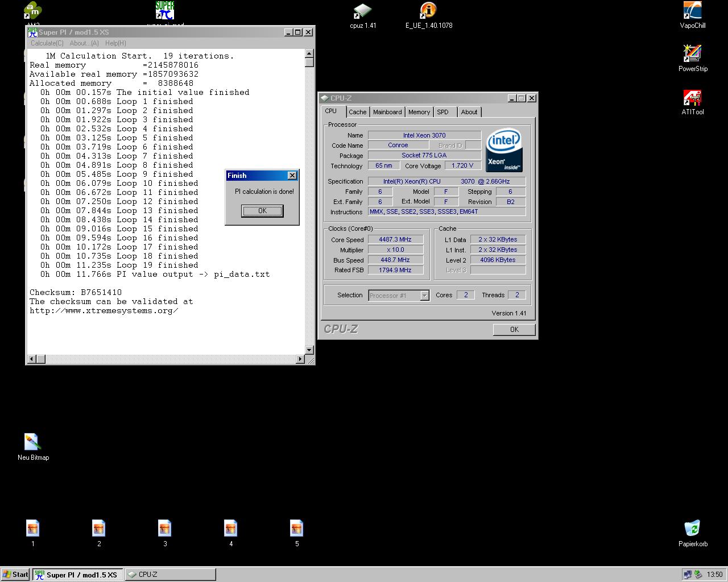Click the Technology 65 nm value
728x582 pixels.
pyautogui.click(x=384, y=165)
